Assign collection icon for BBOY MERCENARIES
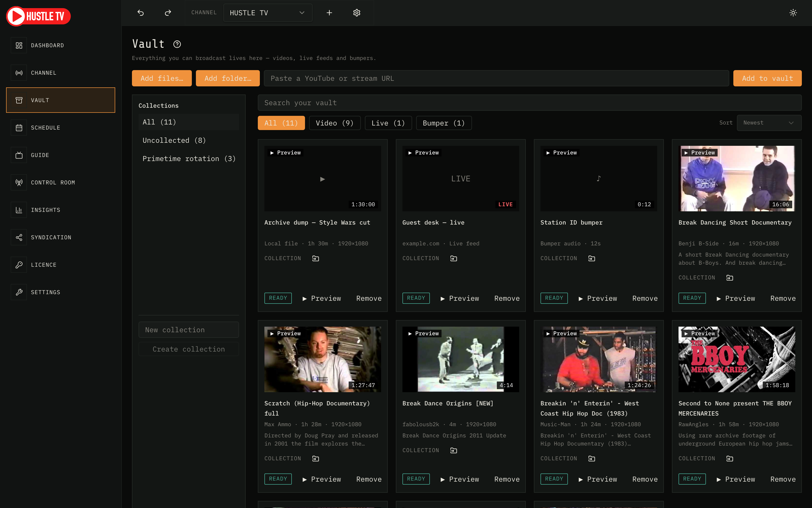 pyautogui.click(x=730, y=459)
